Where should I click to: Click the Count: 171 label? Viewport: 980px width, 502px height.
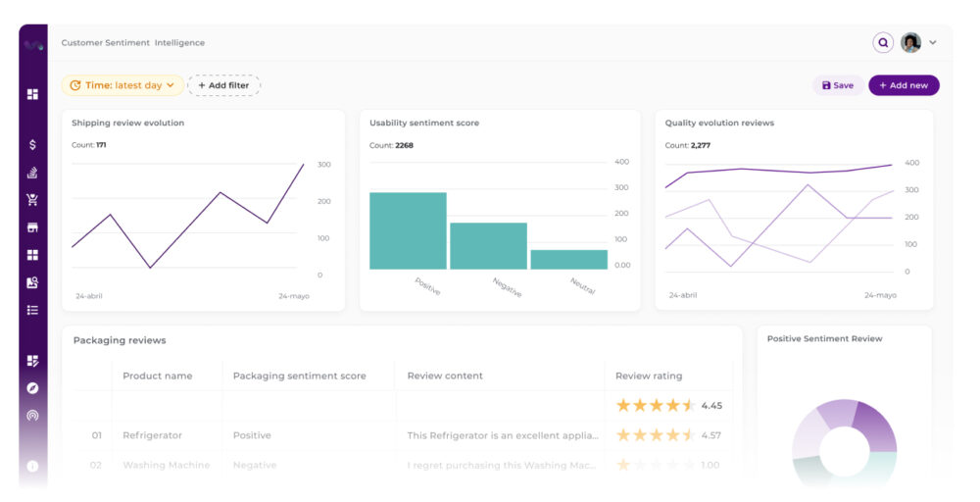coord(89,145)
